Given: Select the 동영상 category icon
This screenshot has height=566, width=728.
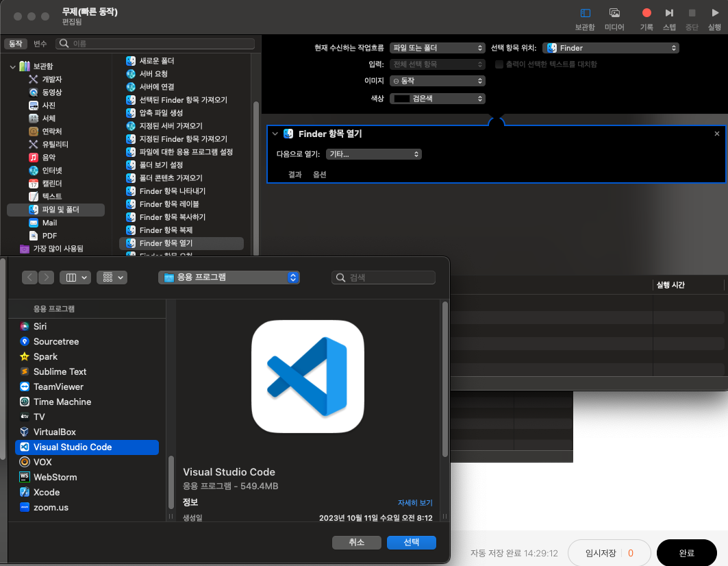Looking at the screenshot, I should click(34, 93).
